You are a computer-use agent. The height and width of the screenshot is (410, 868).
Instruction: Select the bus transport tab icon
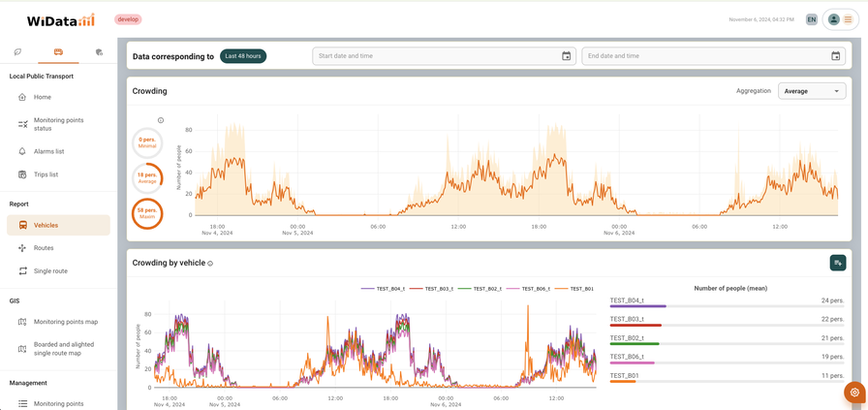(x=58, y=52)
